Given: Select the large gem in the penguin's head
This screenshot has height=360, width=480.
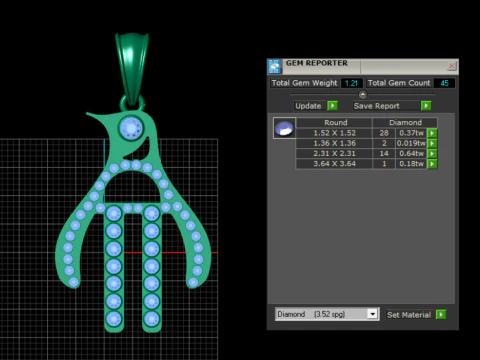Looking at the screenshot, I should (x=131, y=128).
